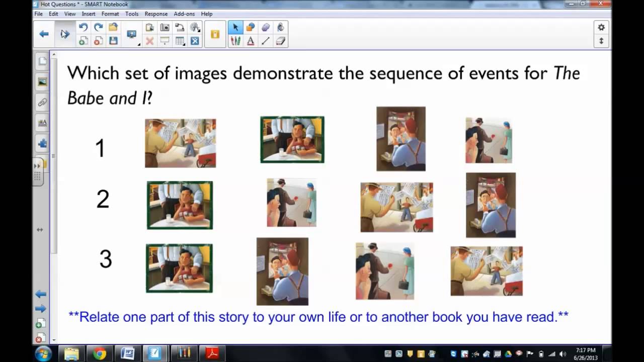The width and height of the screenshot is (644, 362).
Task: Choose the Select arrow tool
Action: pos(235,28)
